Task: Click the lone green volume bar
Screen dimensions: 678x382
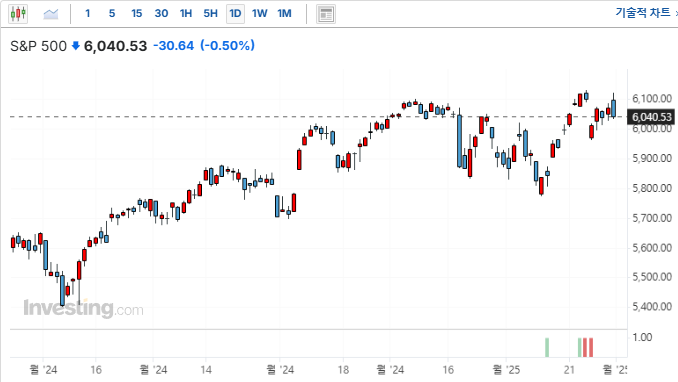Action: [547, 347]
